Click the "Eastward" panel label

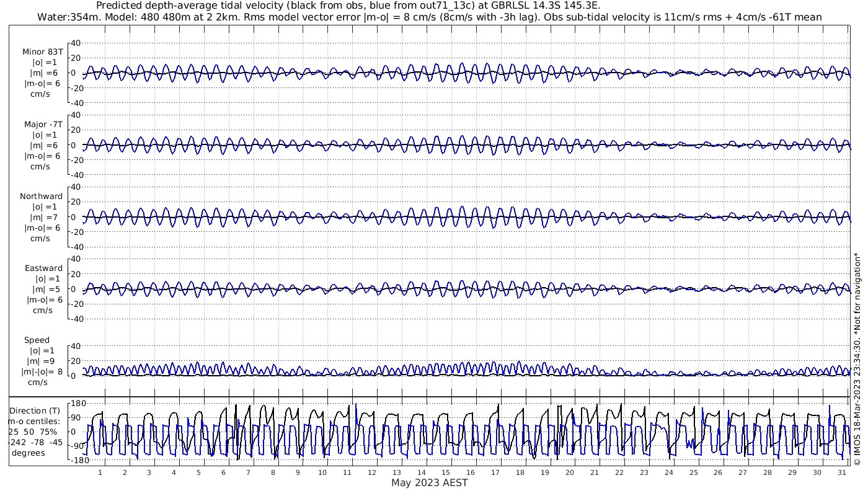pyautogui.click(x=43, y=268)
